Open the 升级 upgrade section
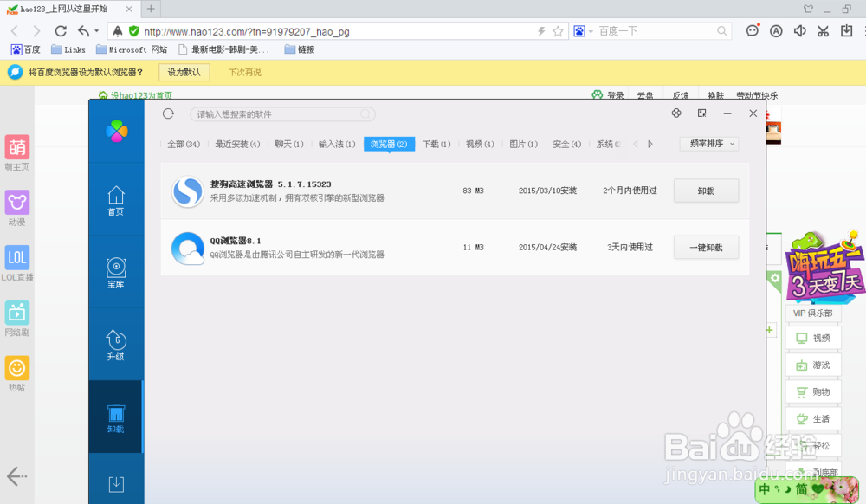Viewport: 866px width, 504px height. tap(116, 345)
